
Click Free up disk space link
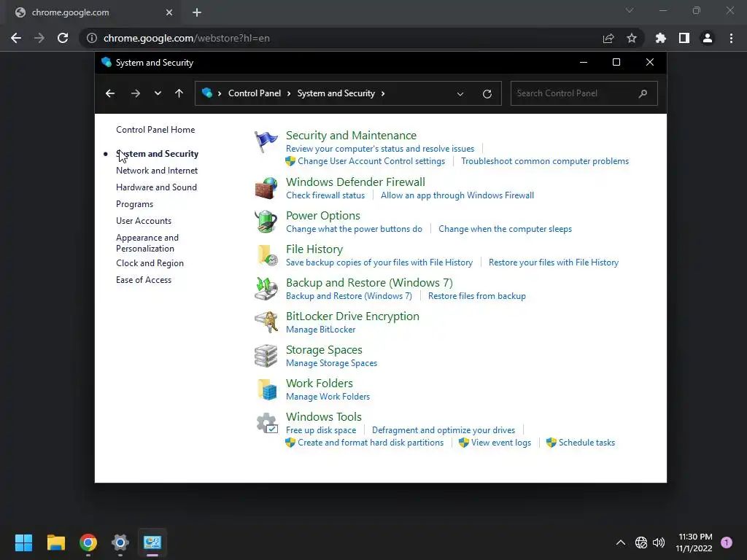(321, 430)
